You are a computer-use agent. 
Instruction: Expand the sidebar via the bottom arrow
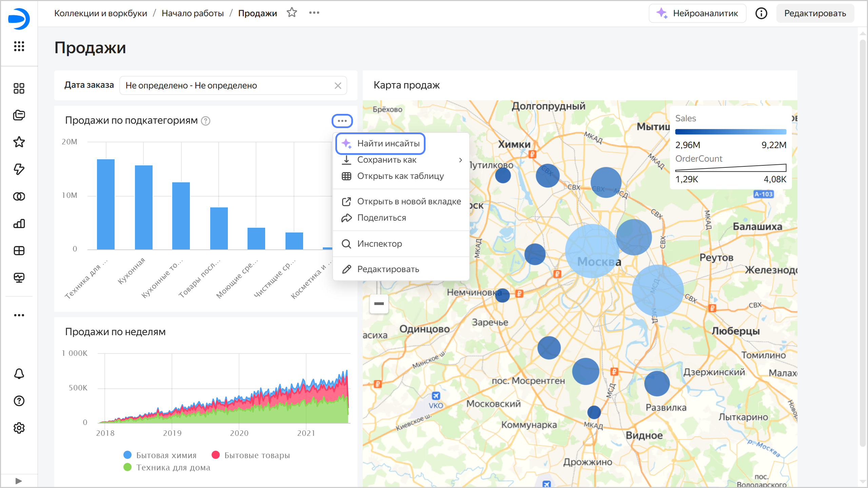pyautogui.click(x=19, y=481)
